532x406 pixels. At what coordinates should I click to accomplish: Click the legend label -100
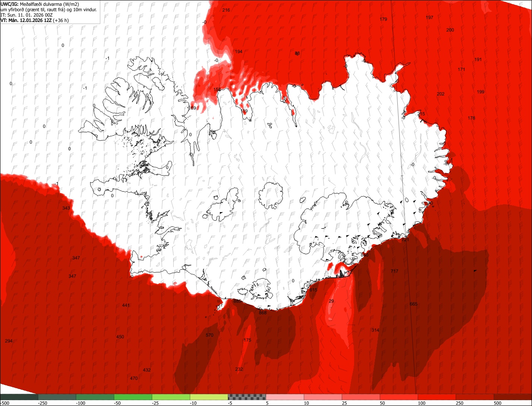81,403
